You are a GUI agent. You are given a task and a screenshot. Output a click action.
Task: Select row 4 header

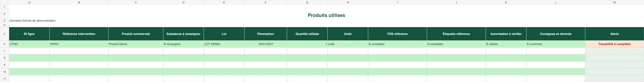pyautogui.click(x=5, y=25)
